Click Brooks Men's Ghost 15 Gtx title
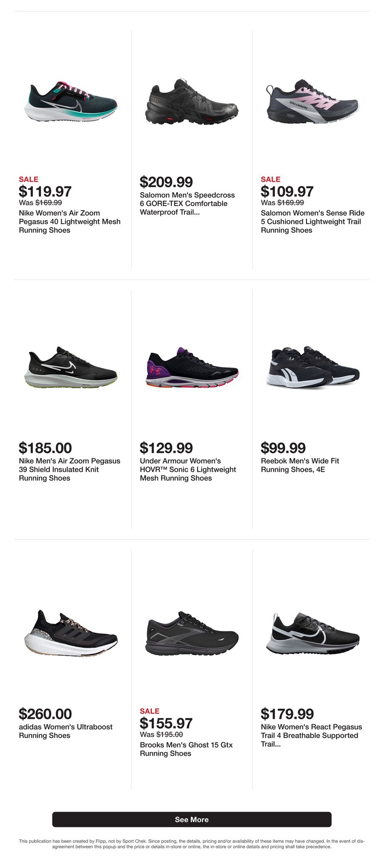The width and height of the screenshot is (384, 868). (186, 749)
